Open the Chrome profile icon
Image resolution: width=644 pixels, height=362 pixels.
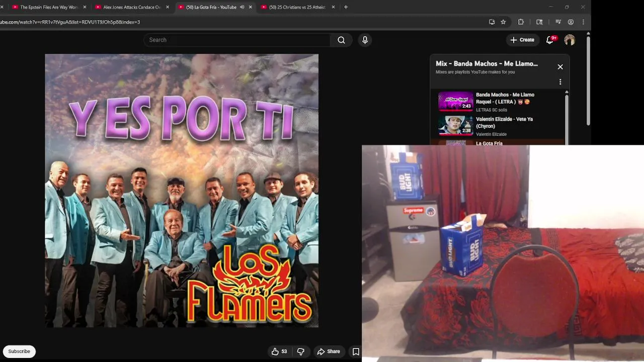571,22
